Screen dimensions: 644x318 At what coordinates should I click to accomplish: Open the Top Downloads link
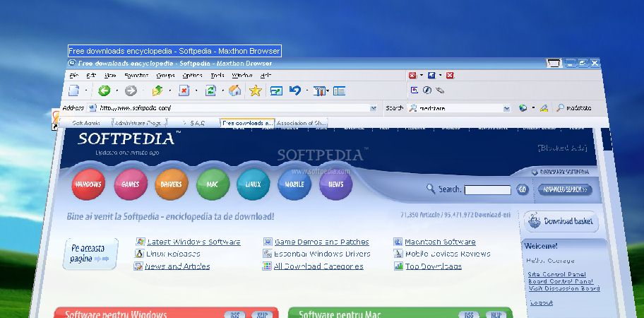(434, 266)
